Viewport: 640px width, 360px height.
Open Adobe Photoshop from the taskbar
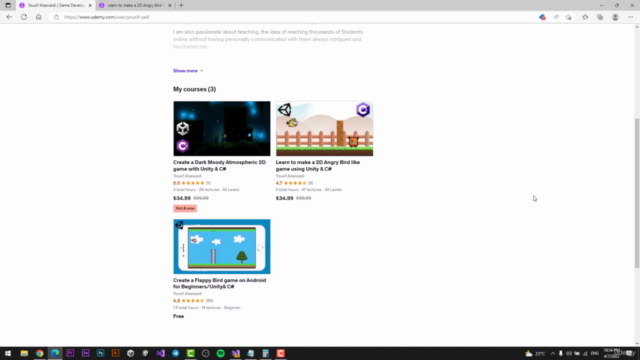(x=100, y=353)
